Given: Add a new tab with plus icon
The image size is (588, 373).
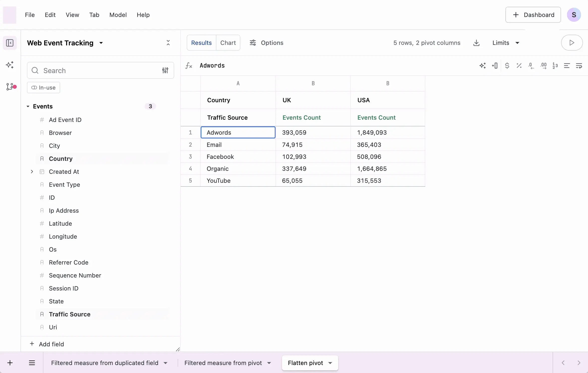Looking at the screenshot, I should click(x=10, y=363).
